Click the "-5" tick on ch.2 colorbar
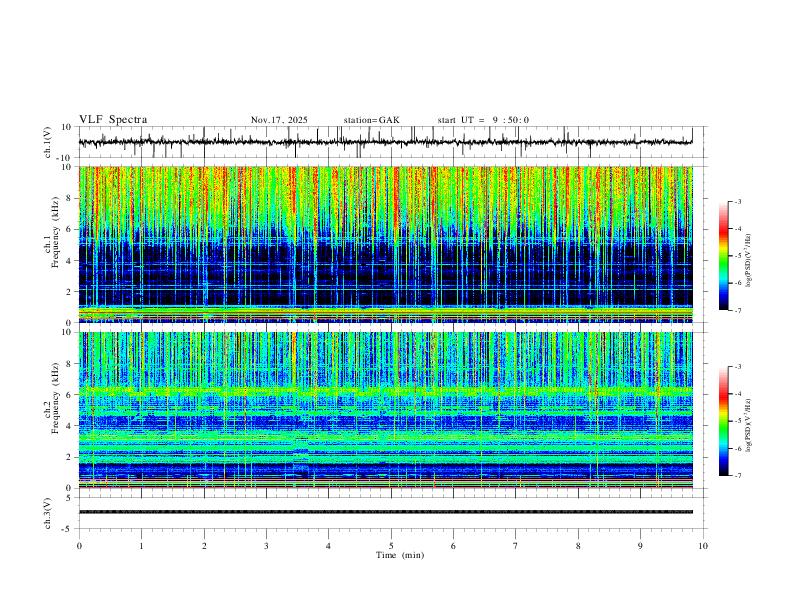This screenshot has width=792, height=612. pos(737,421)
